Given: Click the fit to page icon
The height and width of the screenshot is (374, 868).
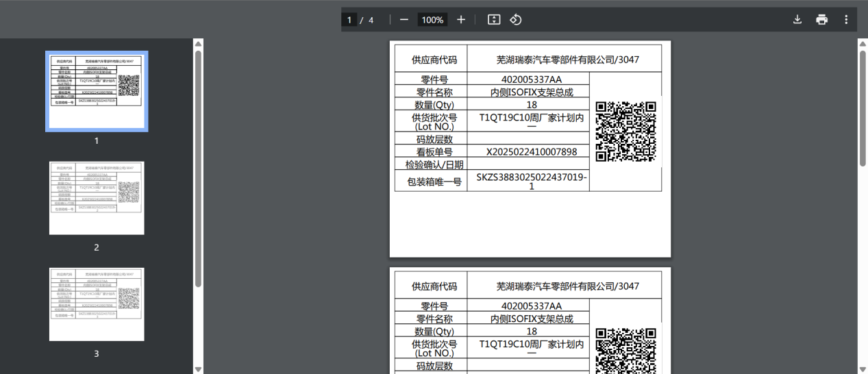Looking at the screenshot, I should click(x=494, y=20).
